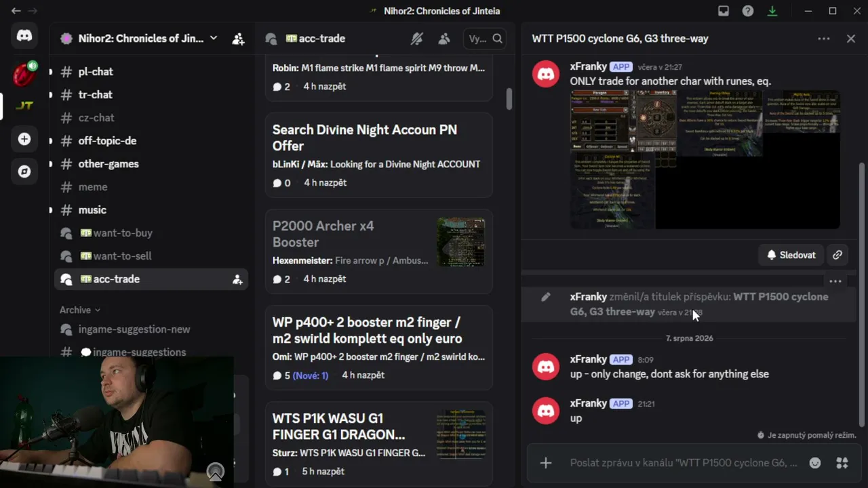Open the ingame-suggestions channel
Viewport: 868px width, 488px height.
pyautogui.click(x=151, y=352)
